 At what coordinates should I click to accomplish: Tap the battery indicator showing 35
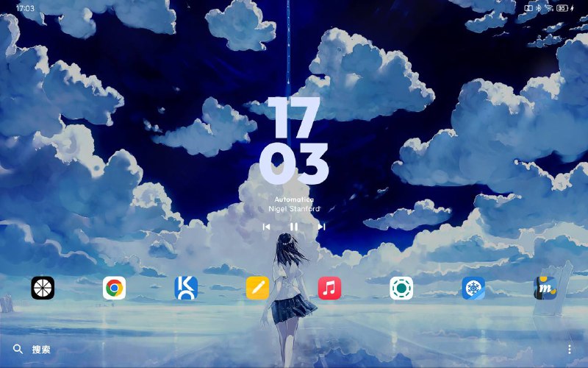click(562, 8)
